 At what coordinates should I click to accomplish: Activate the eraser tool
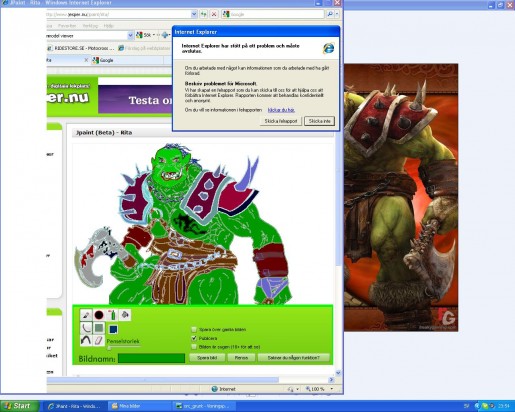point(99,340)
